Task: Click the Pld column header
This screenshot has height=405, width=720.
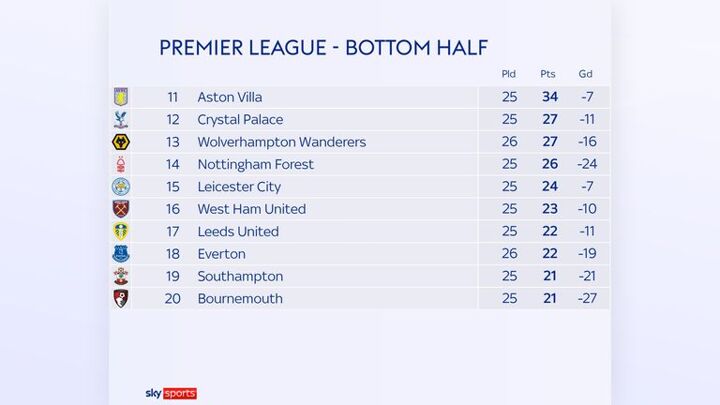Action: (510, 74)
